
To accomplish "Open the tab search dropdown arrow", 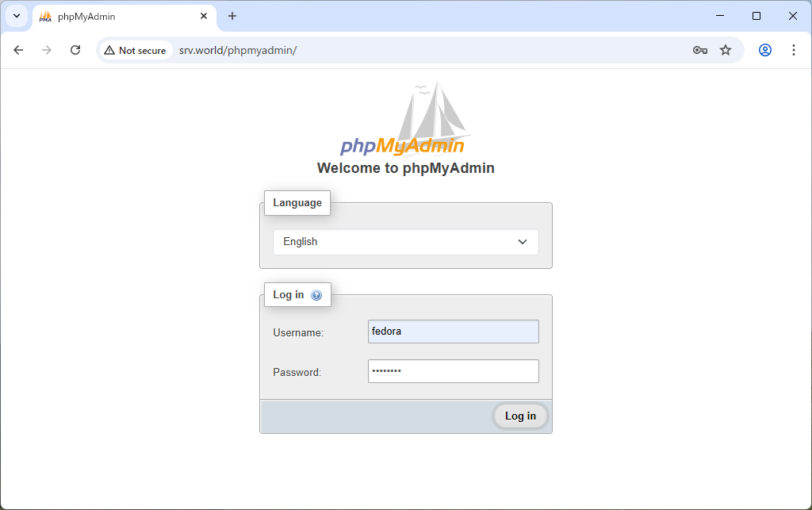I will [x=17, y=16].
